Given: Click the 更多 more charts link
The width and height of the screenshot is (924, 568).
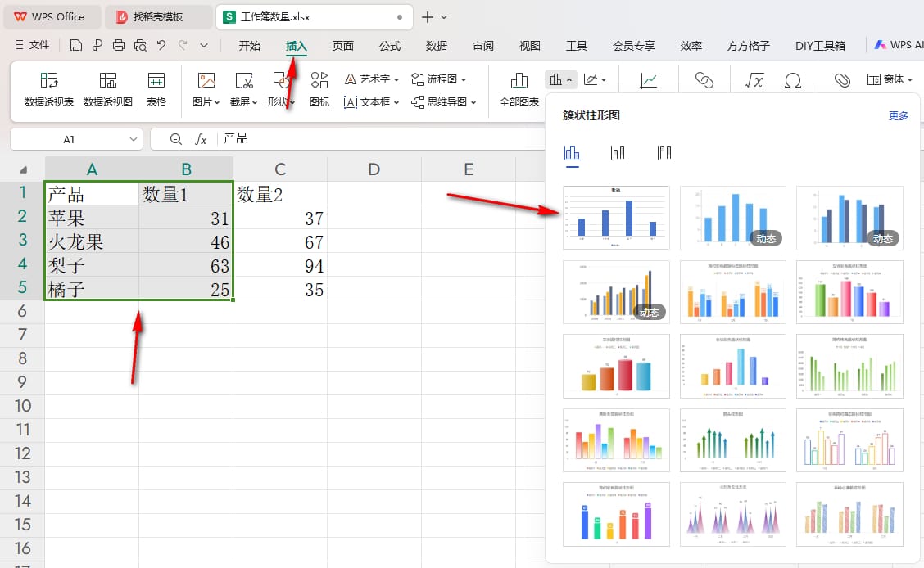Looking at the screenshot, I should 898,116.
